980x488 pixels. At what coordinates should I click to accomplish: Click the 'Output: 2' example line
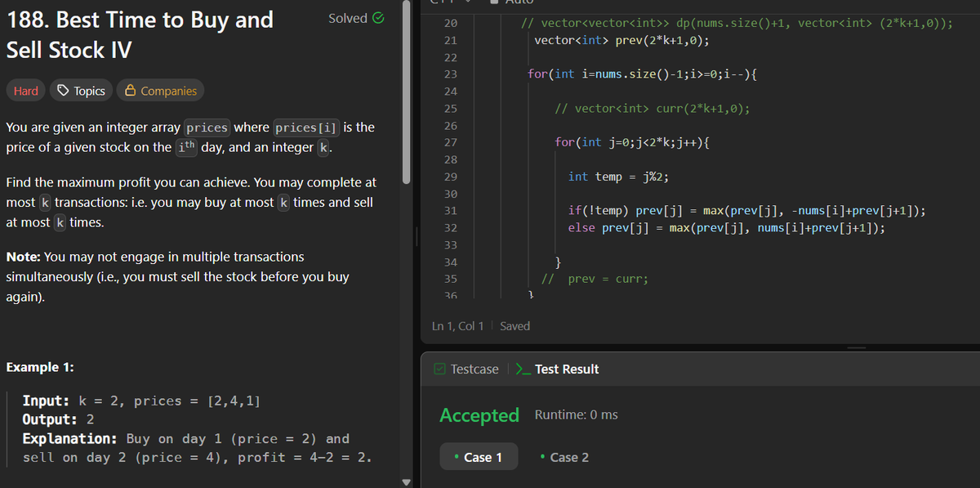(58, 419)
